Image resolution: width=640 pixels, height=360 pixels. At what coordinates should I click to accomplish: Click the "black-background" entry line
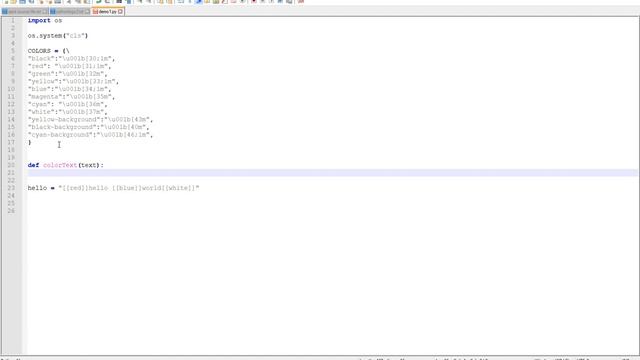[89, 127]
